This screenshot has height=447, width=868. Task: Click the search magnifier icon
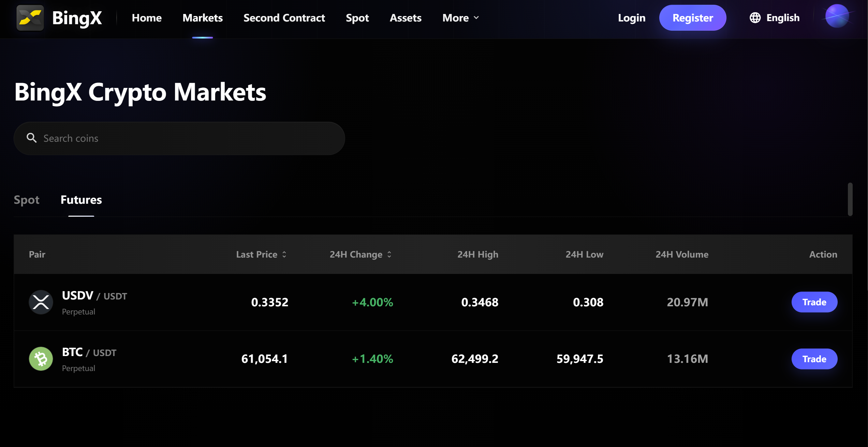point(32,138)
